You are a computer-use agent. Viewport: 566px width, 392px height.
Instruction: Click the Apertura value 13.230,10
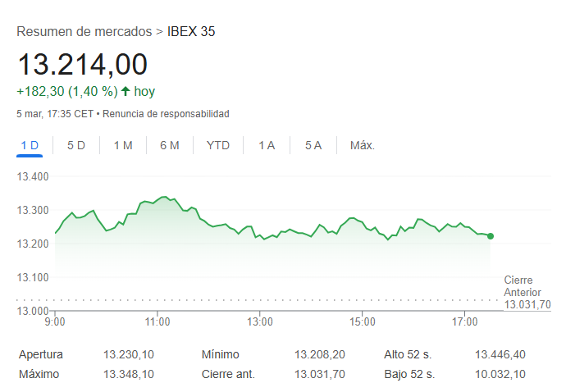coord(130,354)
